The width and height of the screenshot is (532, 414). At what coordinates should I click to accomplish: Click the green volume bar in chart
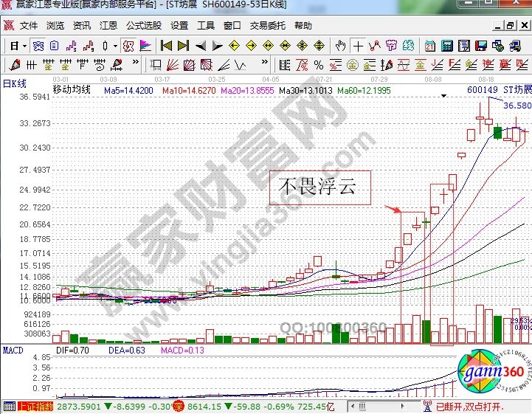point(340,334)
